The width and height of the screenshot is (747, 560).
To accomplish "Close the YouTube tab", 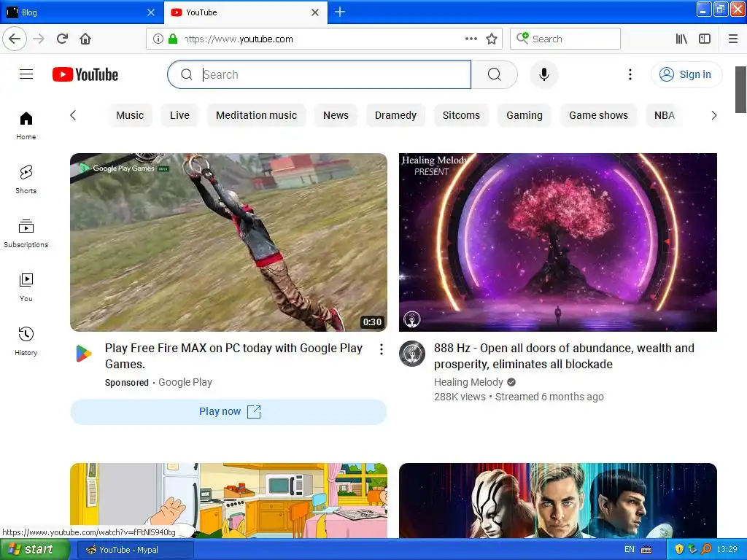I will [x=315, y=12].
